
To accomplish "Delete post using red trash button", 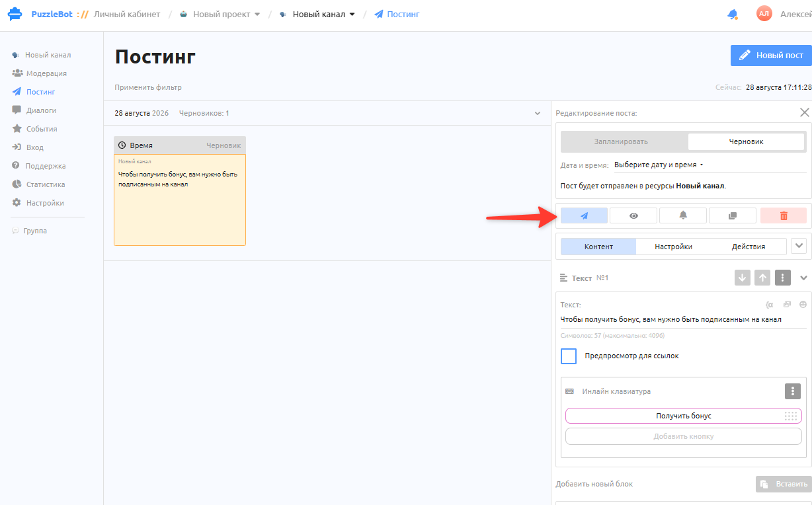I will [x=784, y=215].
